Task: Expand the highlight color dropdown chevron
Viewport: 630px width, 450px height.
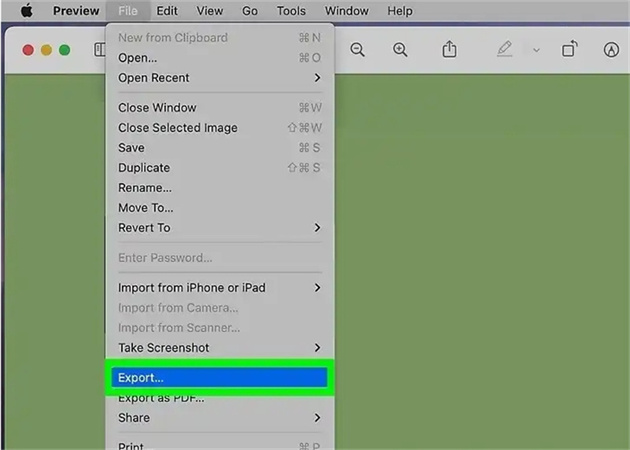Action: 536,50
